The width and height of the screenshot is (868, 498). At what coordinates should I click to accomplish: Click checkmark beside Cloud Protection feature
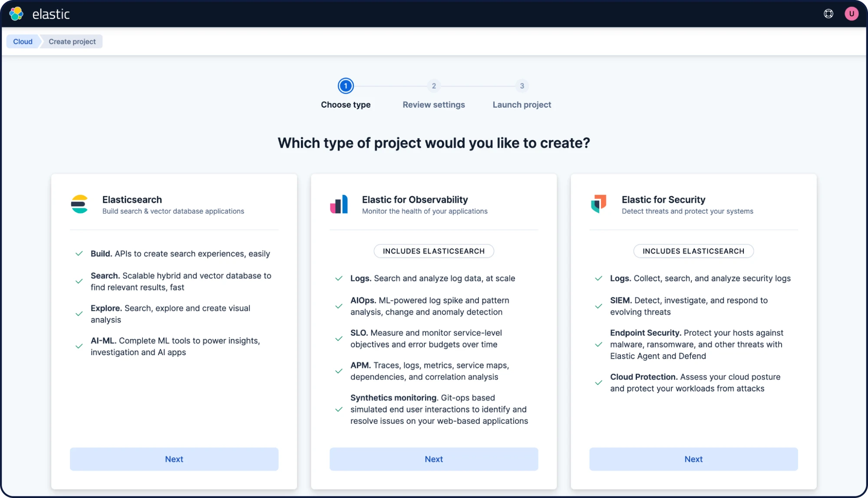(598, 383)
